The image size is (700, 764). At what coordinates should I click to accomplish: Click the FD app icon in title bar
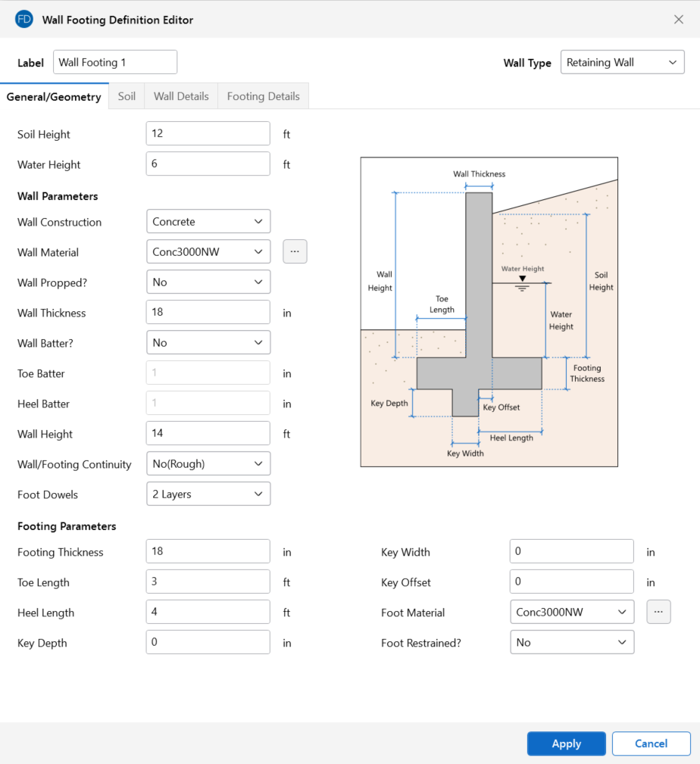24,20
